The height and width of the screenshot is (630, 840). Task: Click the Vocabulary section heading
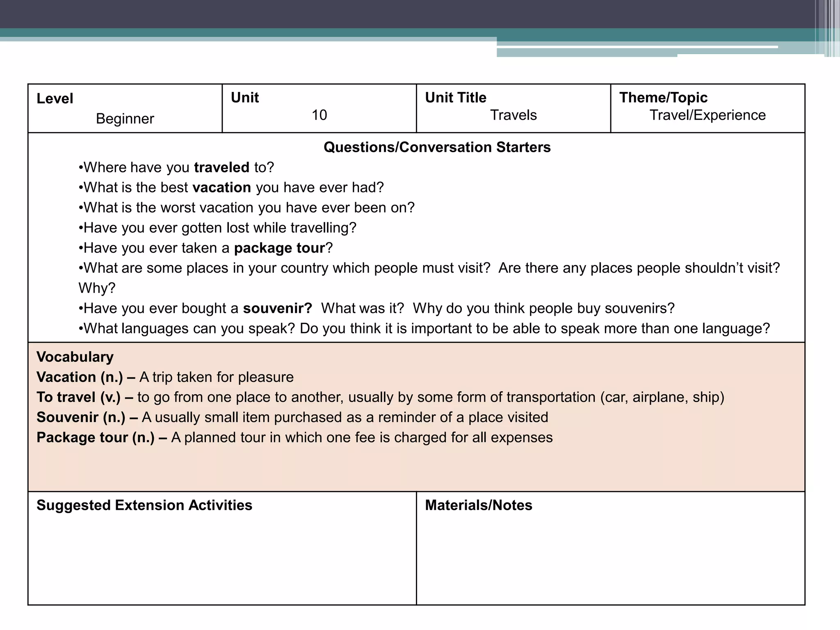75,357
